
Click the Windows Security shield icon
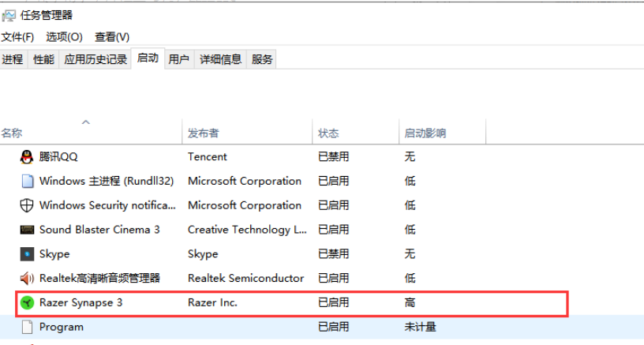(x=27, y=205)
